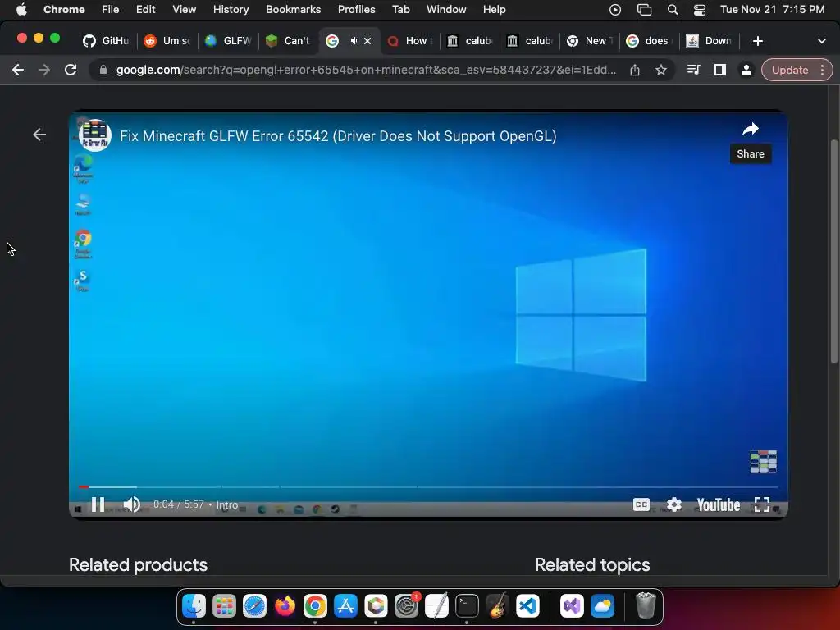Image resolution: width=840 pixels, height=630 pixels.
Task: Launch Safari from the Dock
Action: [x=254, y=606]
